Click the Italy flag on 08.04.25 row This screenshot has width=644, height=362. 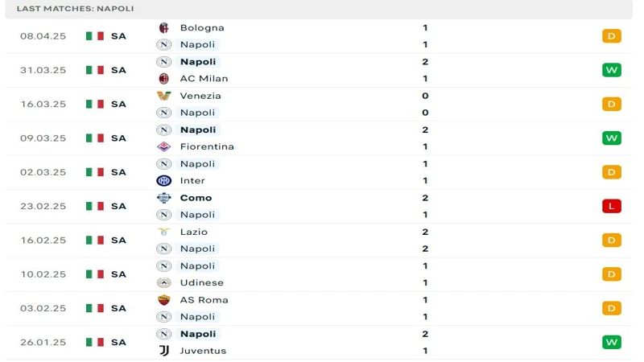(95, 36)
